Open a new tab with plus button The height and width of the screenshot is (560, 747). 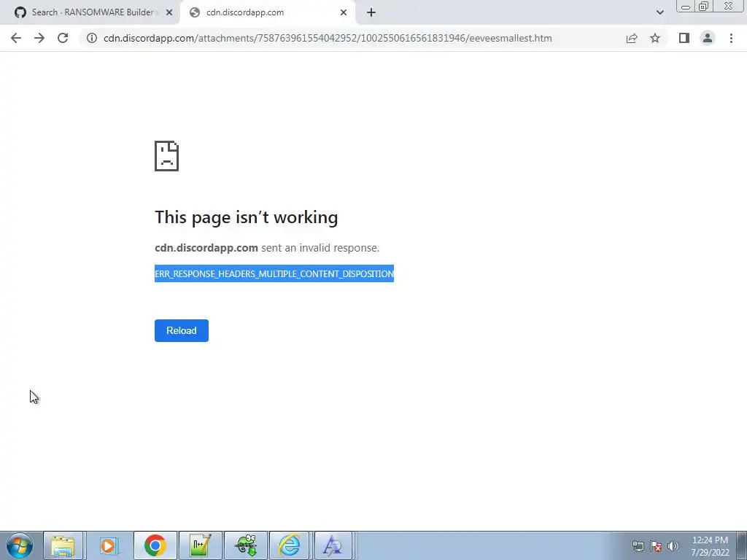371,12
